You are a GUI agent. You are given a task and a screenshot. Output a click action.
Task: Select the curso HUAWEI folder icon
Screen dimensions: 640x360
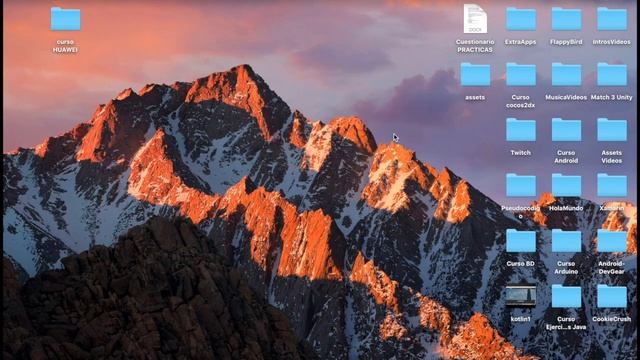(65, 19)
